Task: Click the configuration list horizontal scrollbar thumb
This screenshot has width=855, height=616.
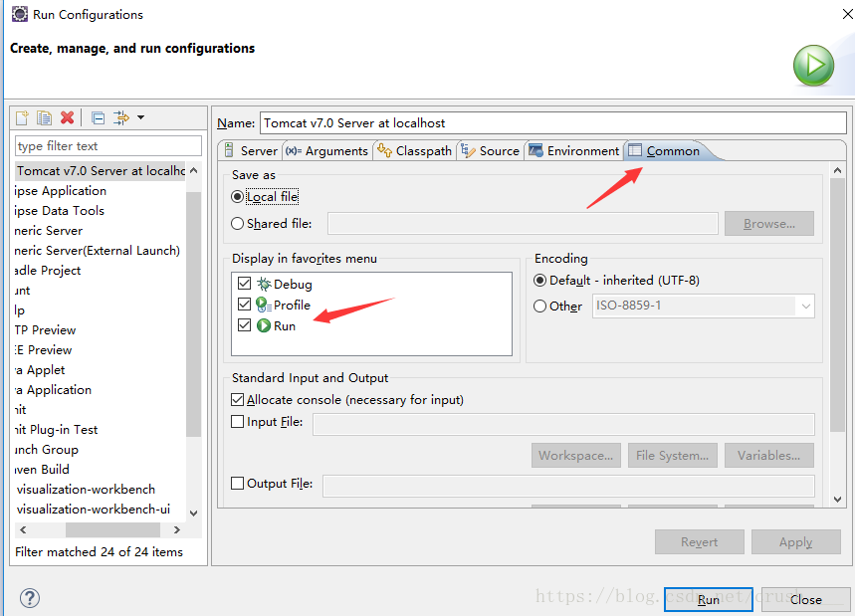Action: (x=112, y=529)
